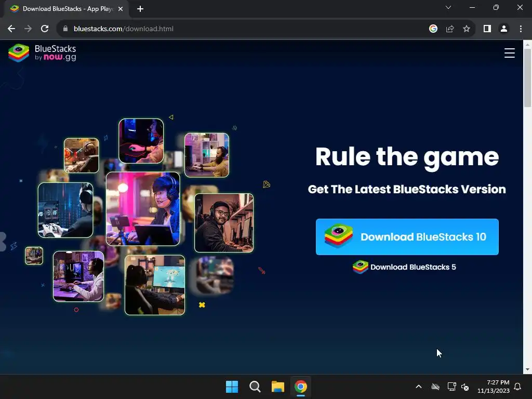The image size is (532, 399).
Task: Open File Explorer from the taskbar
Action: point(278,387)
